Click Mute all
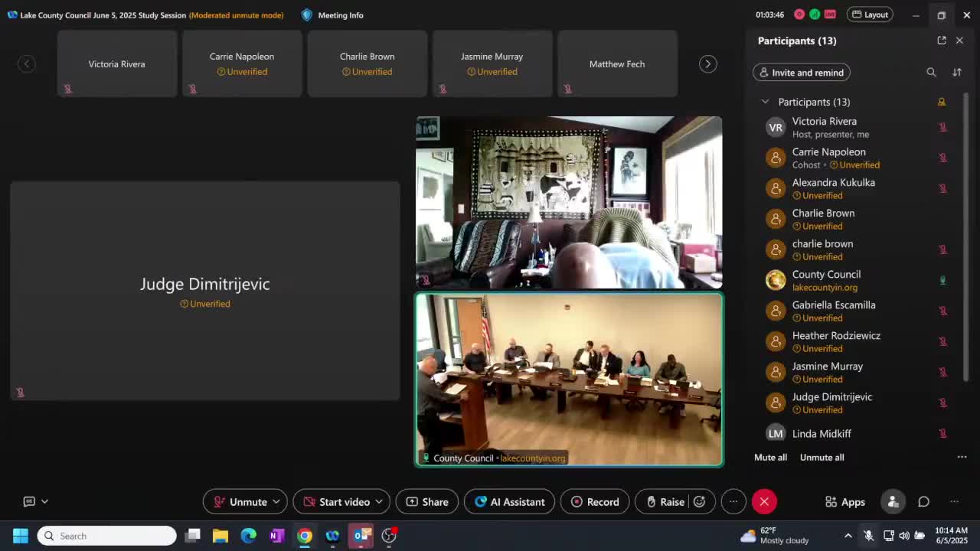 (770, 457)
